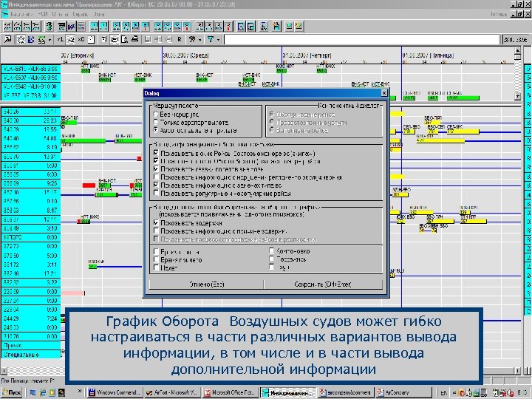Open Internet Explorer from the quick launch bar
Image resolution: width=532 pixels, height=399 pixels.
point(42,392)
